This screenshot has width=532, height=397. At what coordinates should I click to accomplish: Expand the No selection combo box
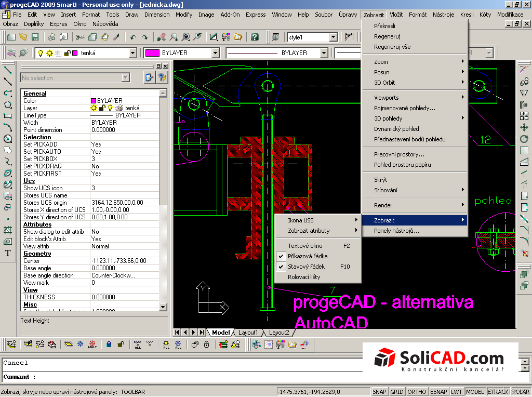pos(125,78)
